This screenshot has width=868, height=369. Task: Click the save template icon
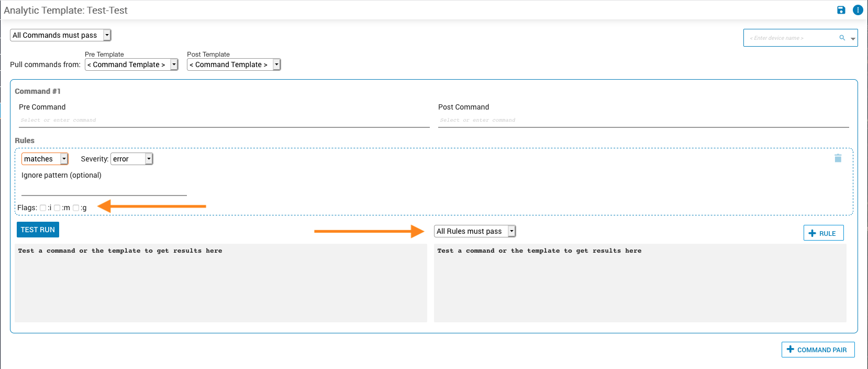(841, 10)
